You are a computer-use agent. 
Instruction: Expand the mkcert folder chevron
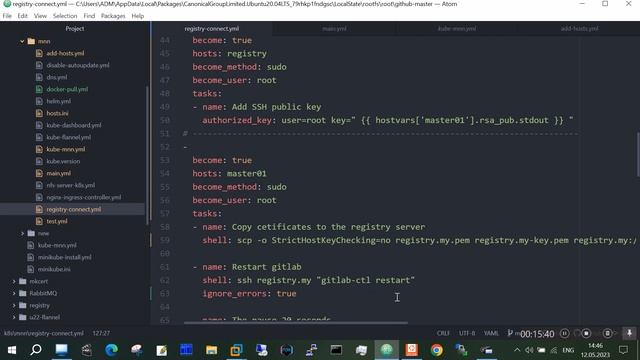pyautogui.click(x=14, y=281)
